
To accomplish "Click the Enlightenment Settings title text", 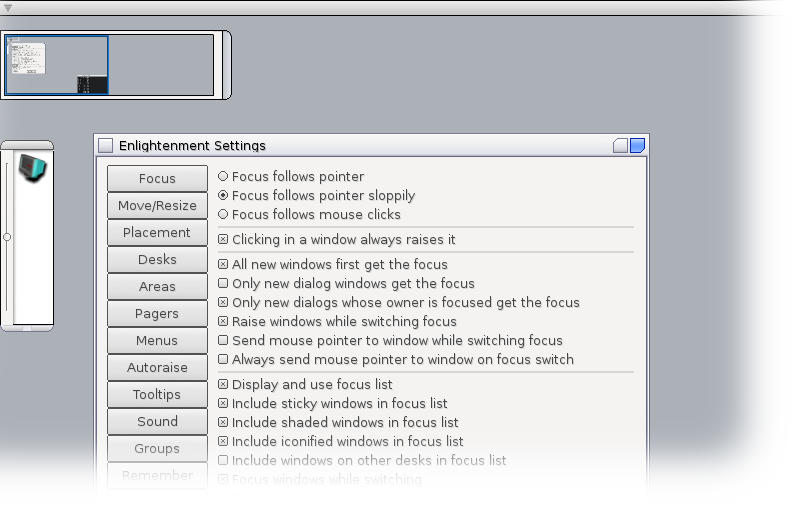I will [192, 145].
